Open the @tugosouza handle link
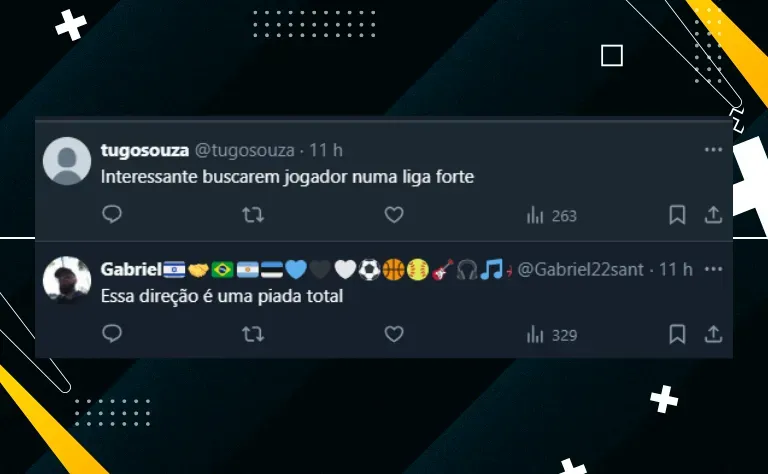Image resolution: width=768 pixels, height=474 pixels. click(x=245, y=150)
